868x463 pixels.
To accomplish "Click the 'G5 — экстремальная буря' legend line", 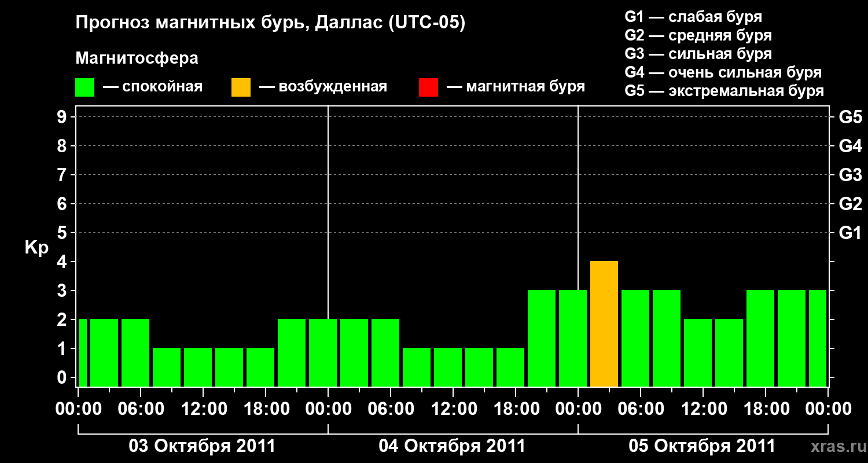I will click(x=724, y=91).
